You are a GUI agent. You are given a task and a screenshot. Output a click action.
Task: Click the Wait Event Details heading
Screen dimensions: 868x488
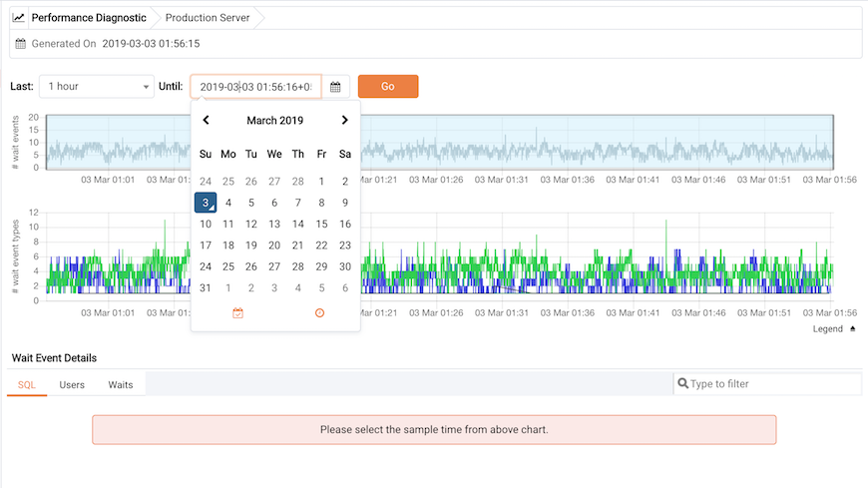[x=54, y=358]
